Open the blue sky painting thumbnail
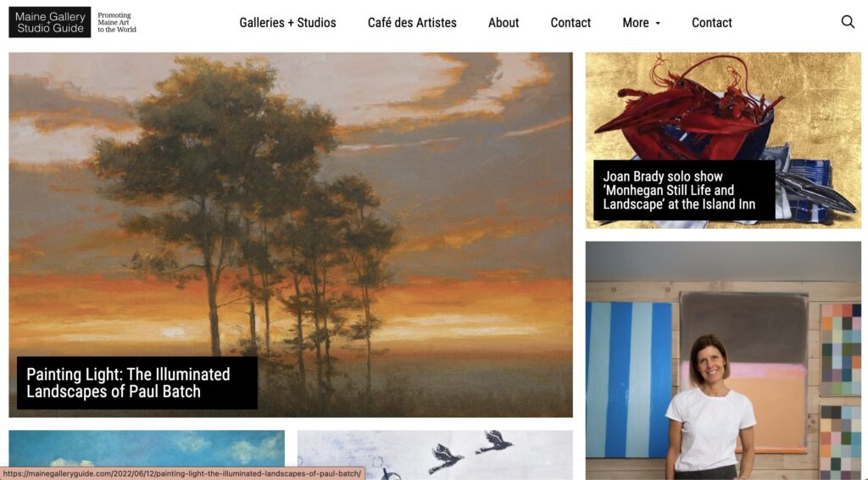868x480 pixels. coord(147,449)
